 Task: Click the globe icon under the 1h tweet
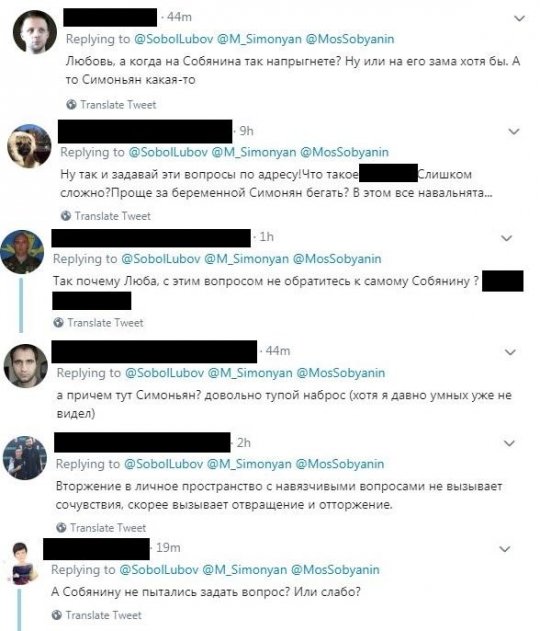(x=58, y=322)
